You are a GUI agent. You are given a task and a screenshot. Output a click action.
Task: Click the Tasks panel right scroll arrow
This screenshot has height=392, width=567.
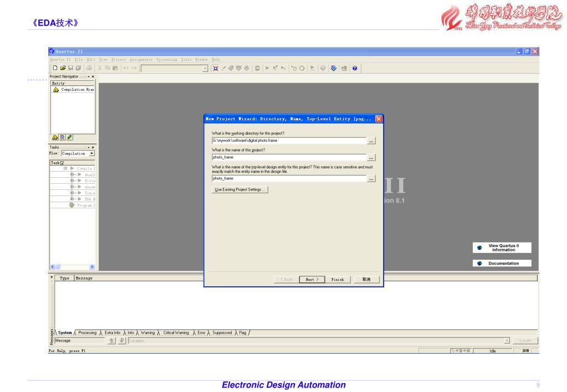(x=92, y=267)
